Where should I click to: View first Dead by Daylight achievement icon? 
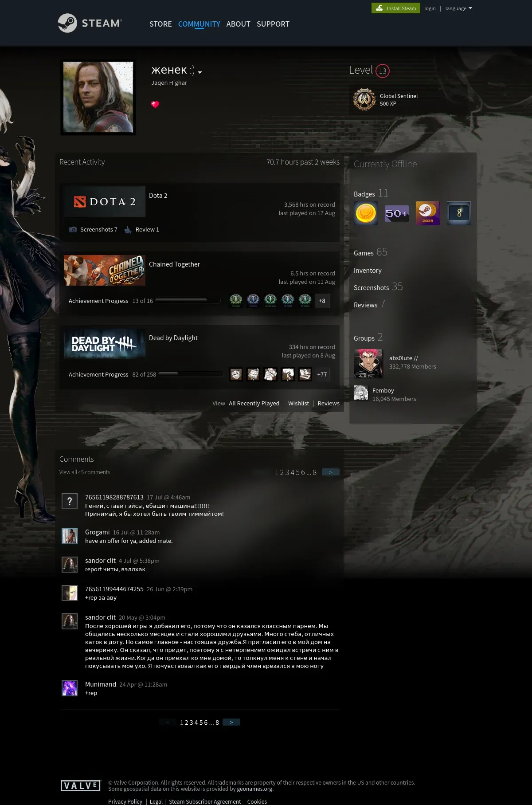236,374
